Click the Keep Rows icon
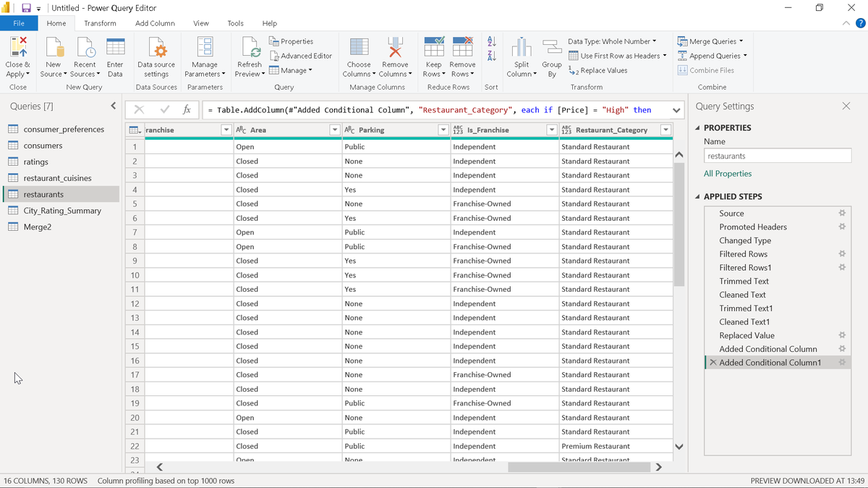This screenshot has width=868, height=488. click(434, 47)
